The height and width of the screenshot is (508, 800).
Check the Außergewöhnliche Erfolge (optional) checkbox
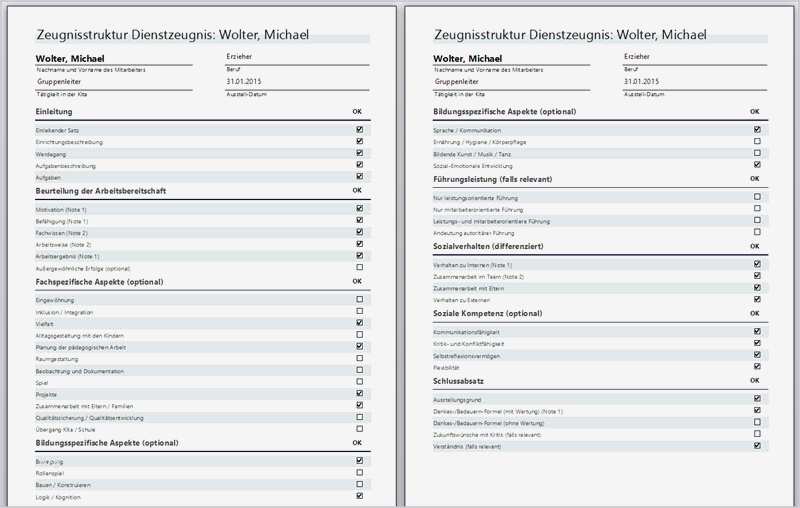tap(360, 267)
